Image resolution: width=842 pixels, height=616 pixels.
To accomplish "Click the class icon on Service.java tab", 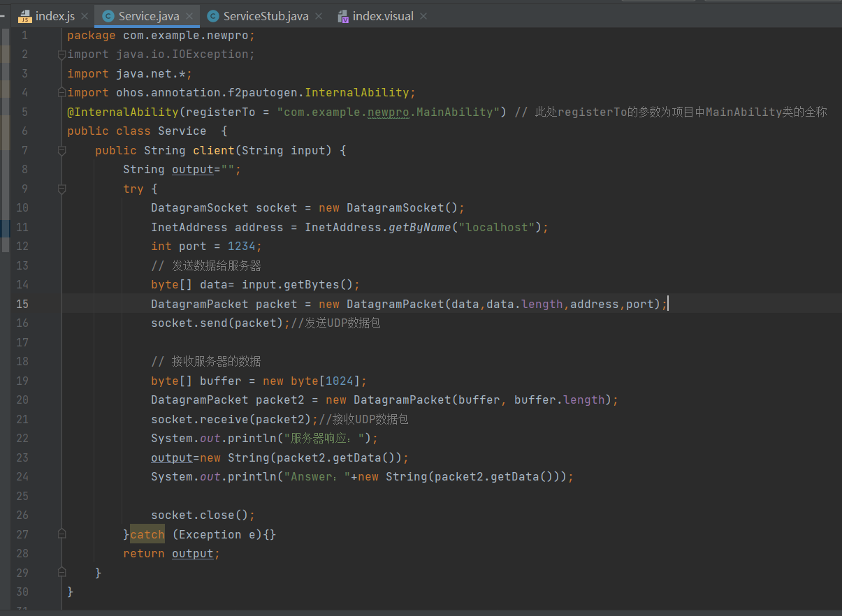I will pos(108,16).
